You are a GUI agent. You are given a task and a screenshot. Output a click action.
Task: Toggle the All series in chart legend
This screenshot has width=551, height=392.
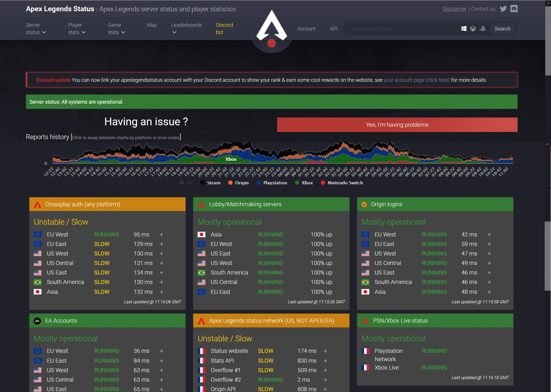[x=186, y=183]
